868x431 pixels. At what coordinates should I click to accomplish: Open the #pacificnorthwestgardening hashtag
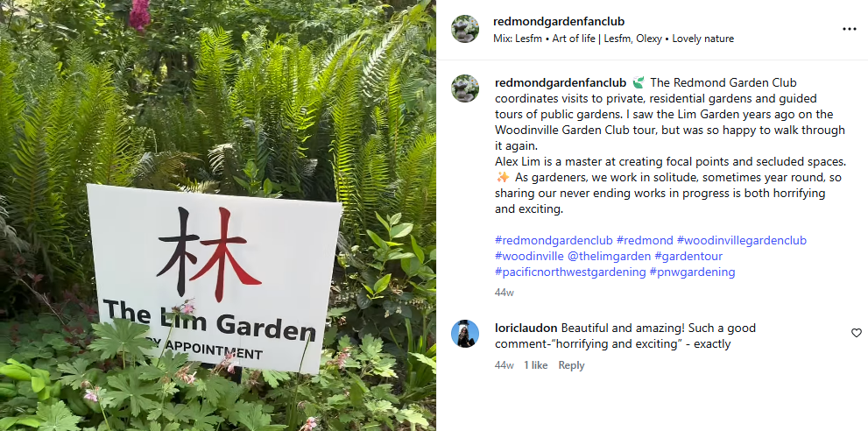(x=570, y=272)
